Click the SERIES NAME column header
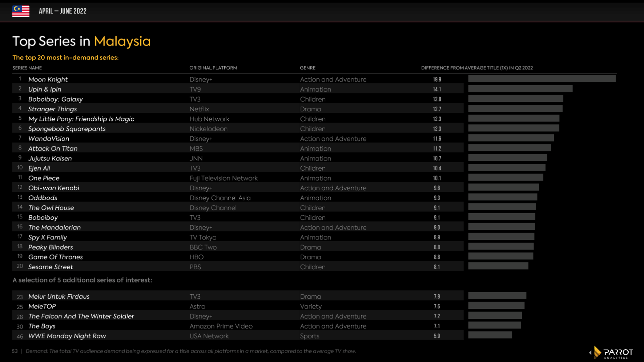Viewport: 644px width, 362px height. tap(27, 68)
